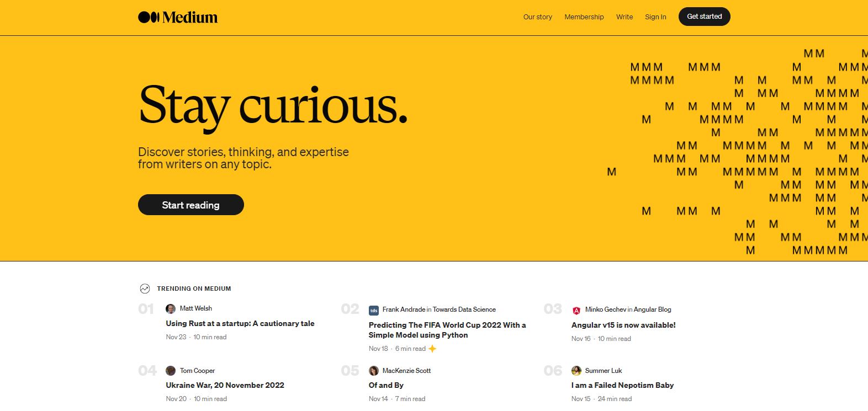Click the trending rank number '03'
The width and height of the screenshot is (868, 411).
click(x=553, y=309)
